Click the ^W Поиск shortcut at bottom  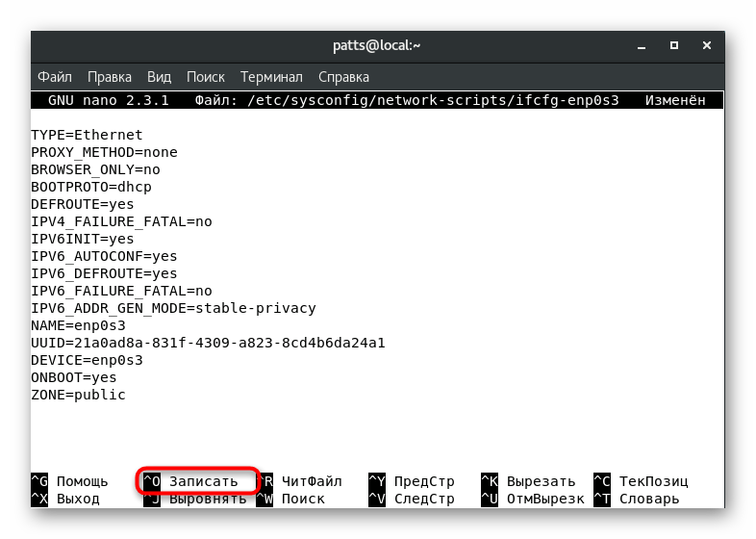290,499
